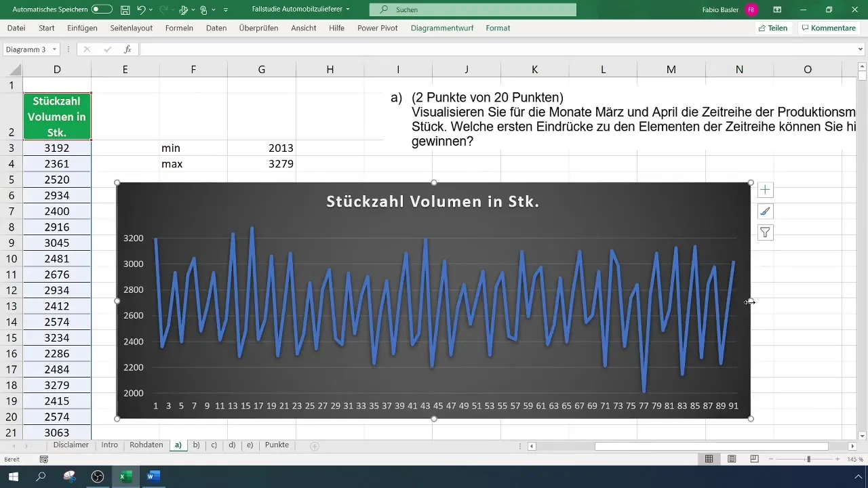Toggle the Automatisches Speichern switch
This screenshot has height=488, width=868.
[102, 10]
